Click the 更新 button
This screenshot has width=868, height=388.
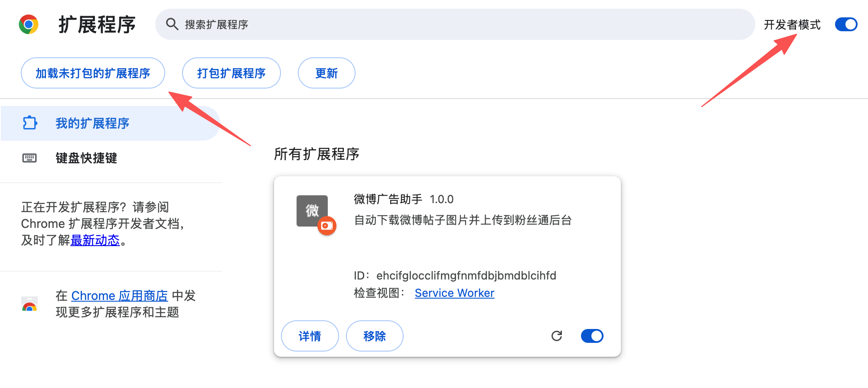click(x=326, y=73)
